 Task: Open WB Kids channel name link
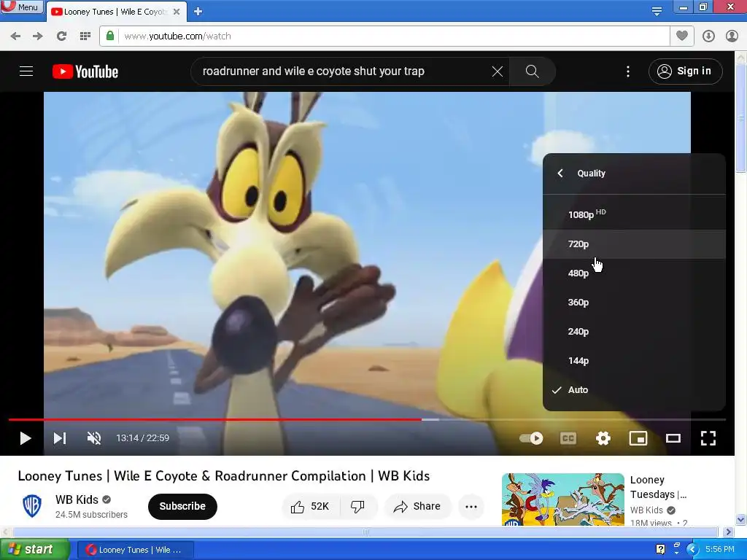(77, 499)
